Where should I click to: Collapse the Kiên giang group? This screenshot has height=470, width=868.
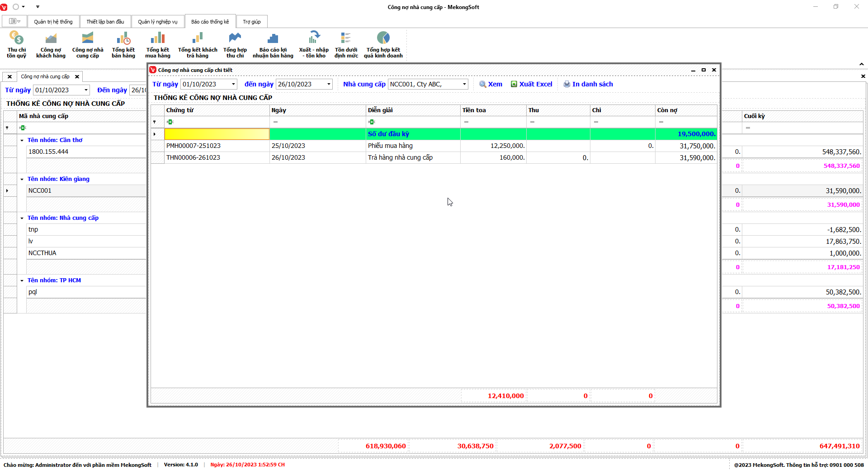22,180
